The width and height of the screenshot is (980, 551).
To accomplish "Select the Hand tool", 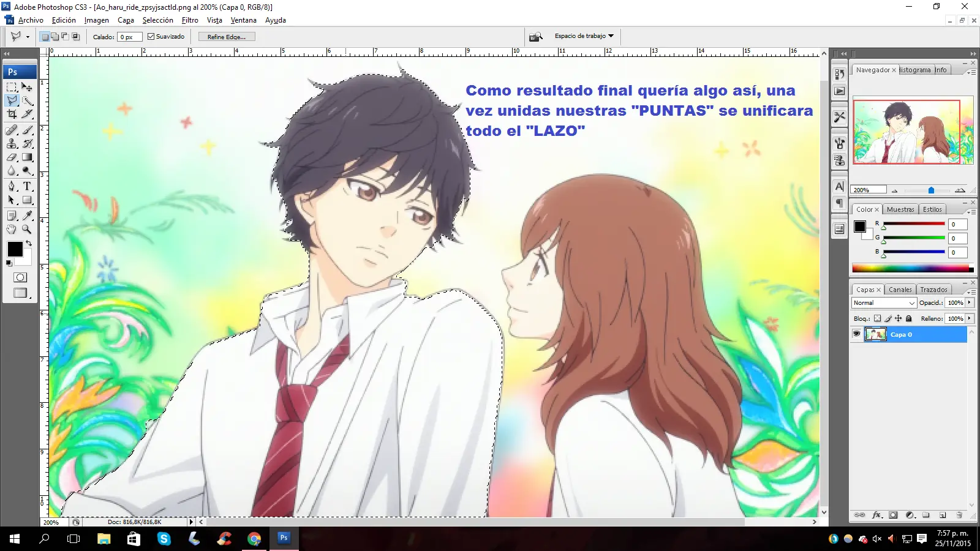I will 12,229.
